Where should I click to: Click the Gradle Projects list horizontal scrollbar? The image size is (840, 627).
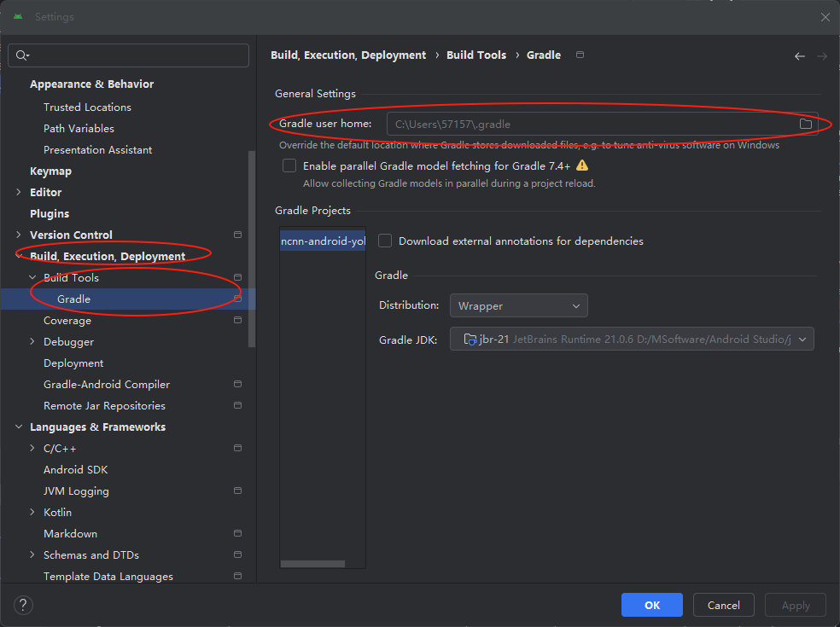[312, 564]
